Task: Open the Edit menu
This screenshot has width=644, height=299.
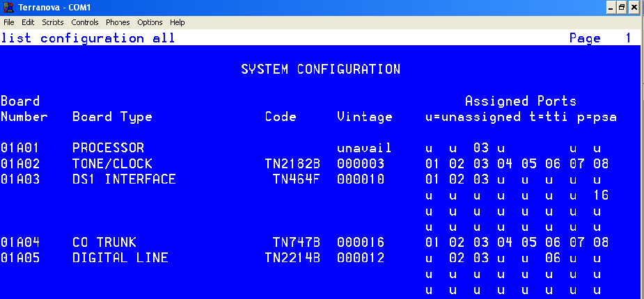Action: tap(28, 22)
